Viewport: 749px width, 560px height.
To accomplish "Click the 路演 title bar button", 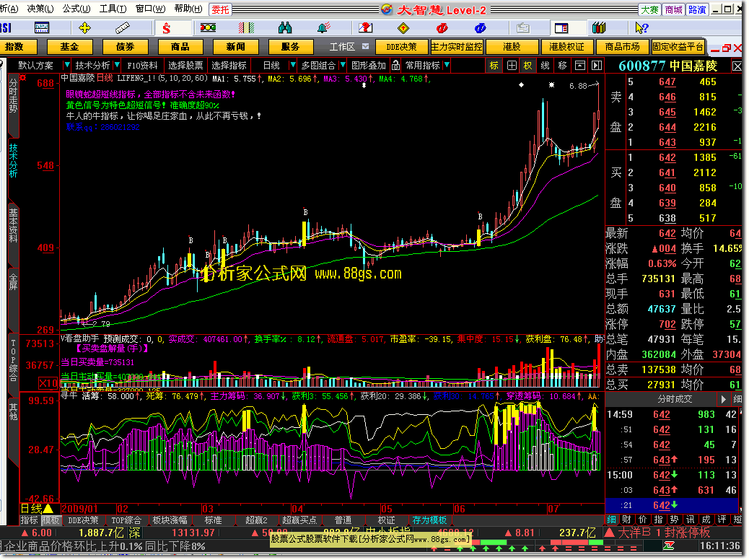I will tap(697, 9).
